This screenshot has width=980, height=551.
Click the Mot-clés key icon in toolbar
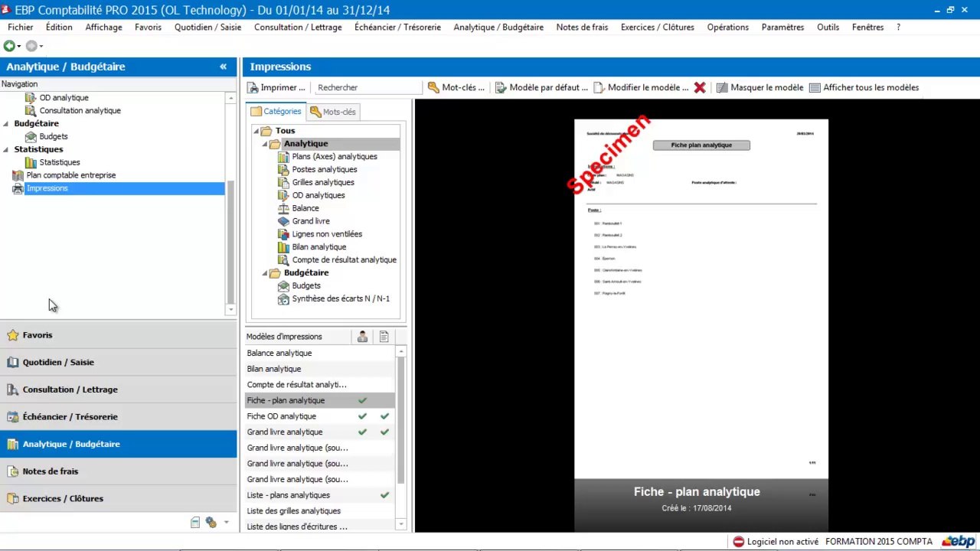[x=433, y=87]
